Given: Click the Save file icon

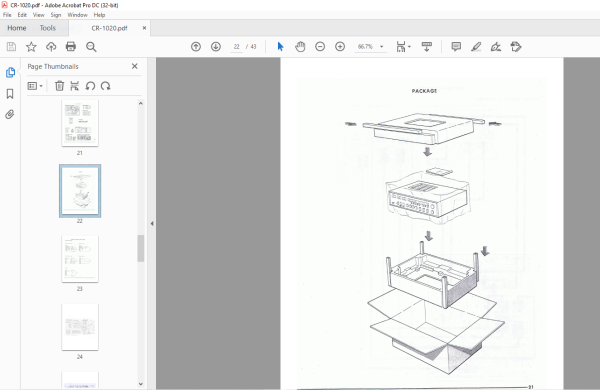Looking at the screenshot, I should pos(11,47).
